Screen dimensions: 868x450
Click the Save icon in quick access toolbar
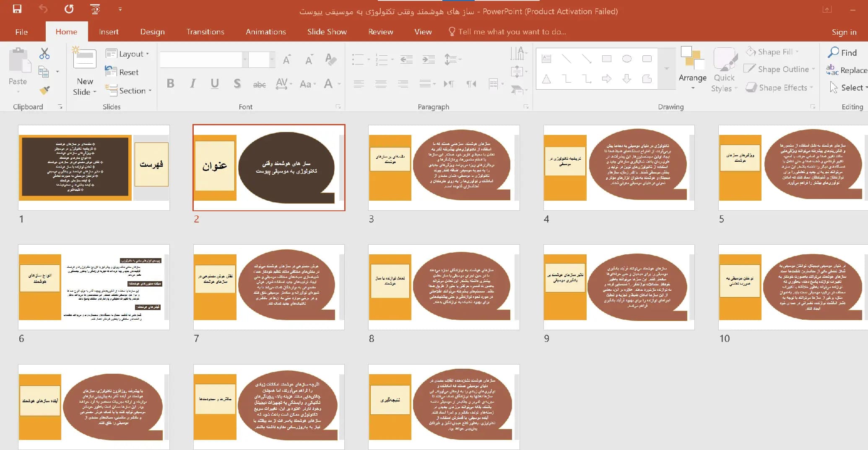pyautogui.click(x=17, y=9)
